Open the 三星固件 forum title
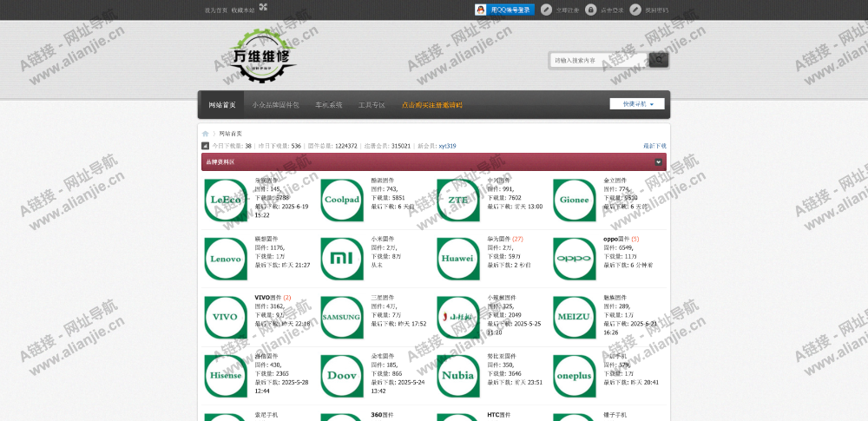 click(x=383, y=298)
